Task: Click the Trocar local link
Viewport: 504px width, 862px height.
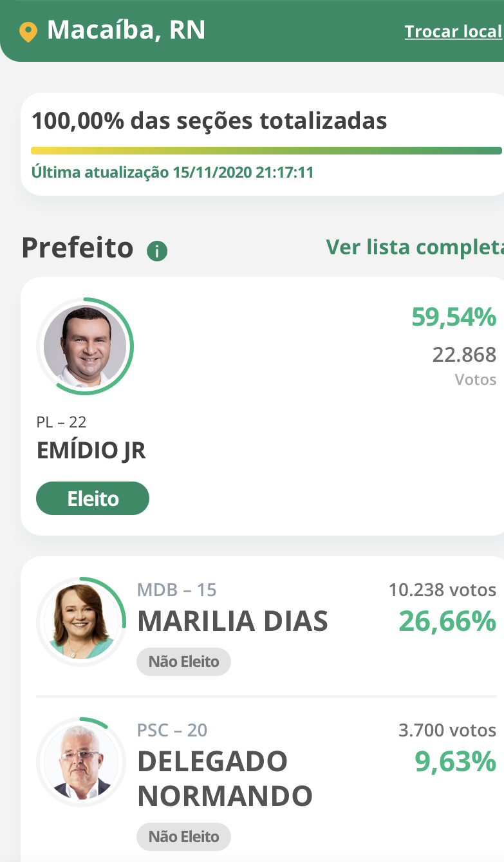Action: (453, 32)
